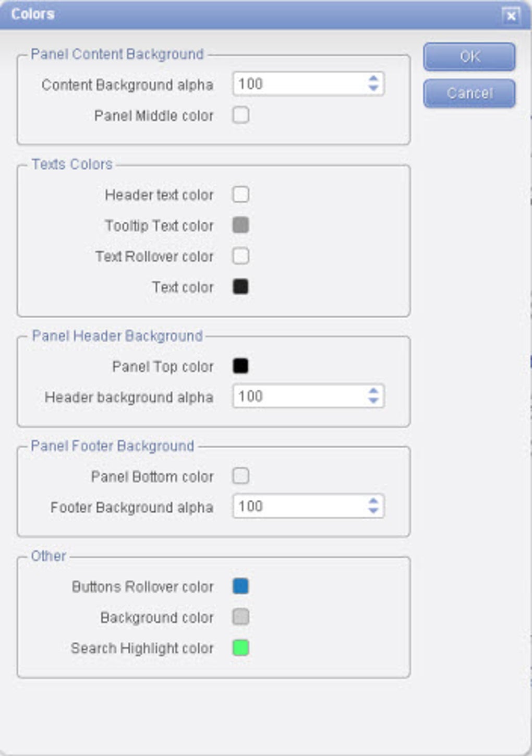Close the Colors dialog window
This screenshot has width=532, height=756.
pyautogui.click(x=511, y=16)
